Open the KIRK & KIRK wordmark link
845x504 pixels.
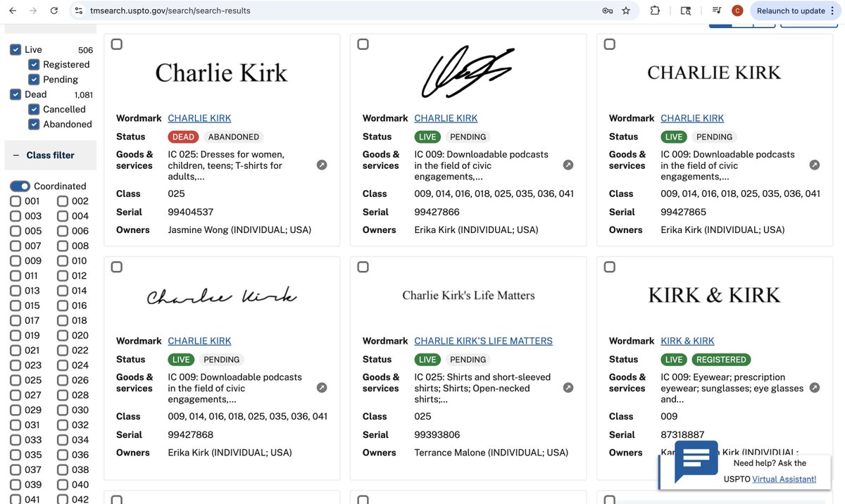(687, 341)
